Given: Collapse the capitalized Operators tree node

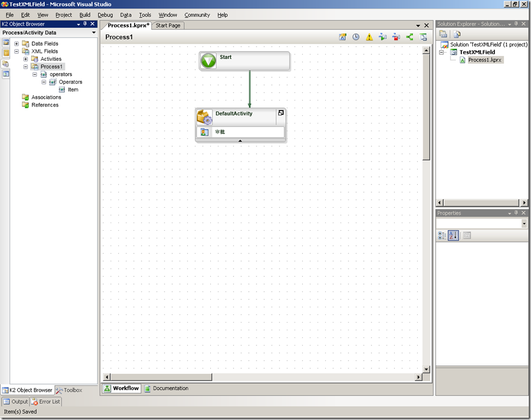Looking at the screenshot, I should (44, 82).
